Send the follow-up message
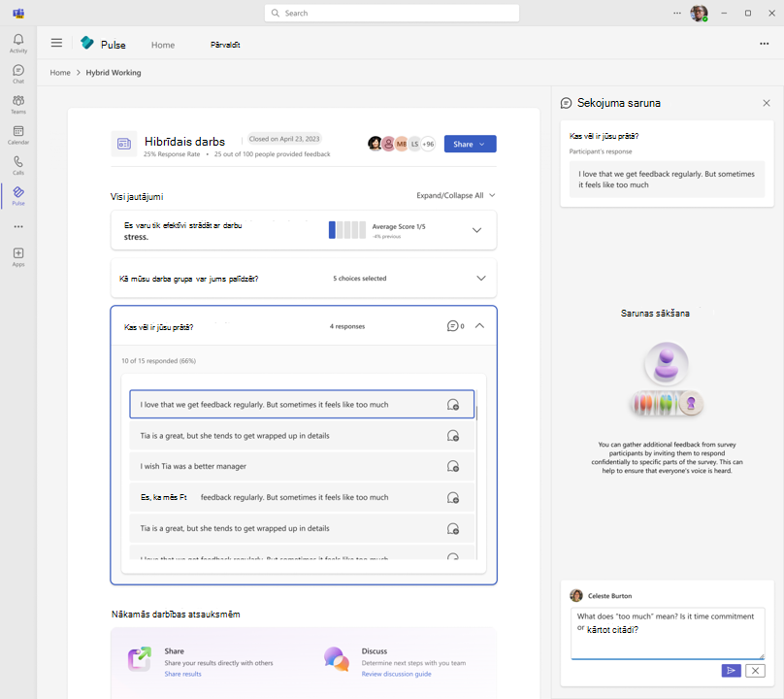The height and width of the screenshot is (699, 784). [731, 670]
